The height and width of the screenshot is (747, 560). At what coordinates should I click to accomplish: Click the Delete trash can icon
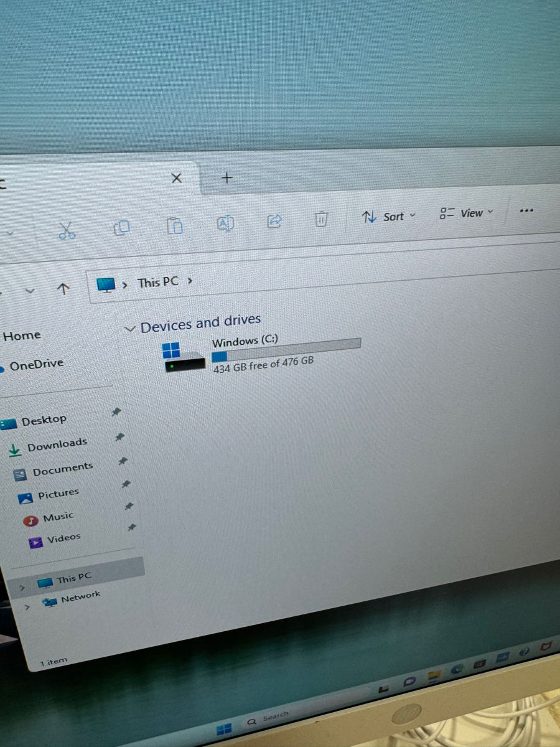tap(321, 218)
